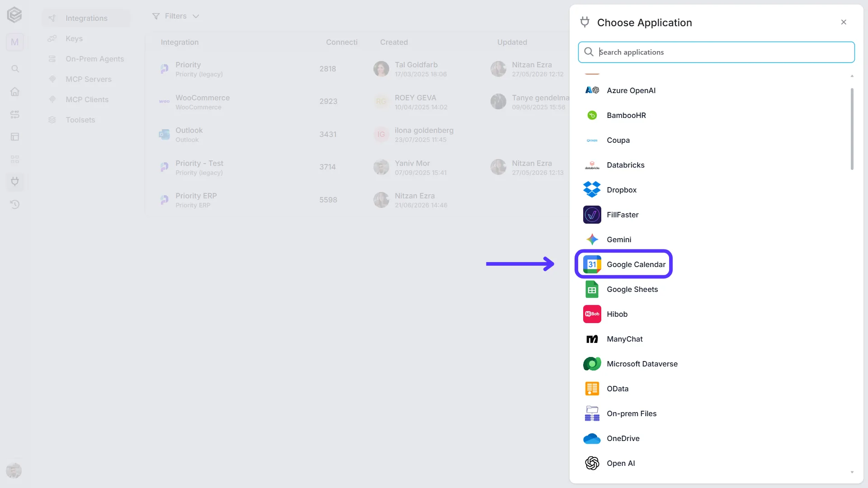Screen dimensions: 868x488
Task: Go to the home icon in sidebar
Action: [15, 91]
